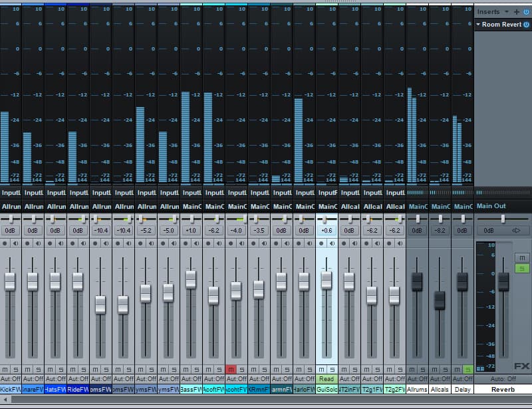Click the mixer scrollbar left arrow

[x=5, y=400]
